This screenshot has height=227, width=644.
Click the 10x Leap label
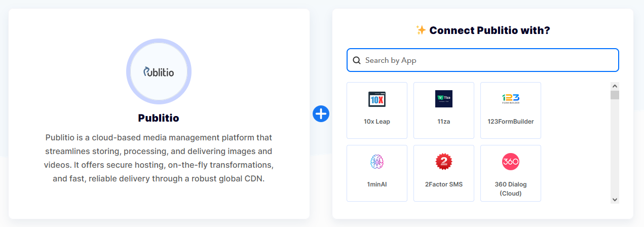point(377,122)
